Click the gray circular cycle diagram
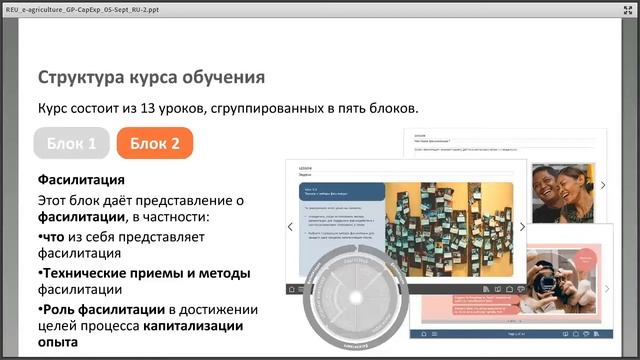 tap(356, 297)
